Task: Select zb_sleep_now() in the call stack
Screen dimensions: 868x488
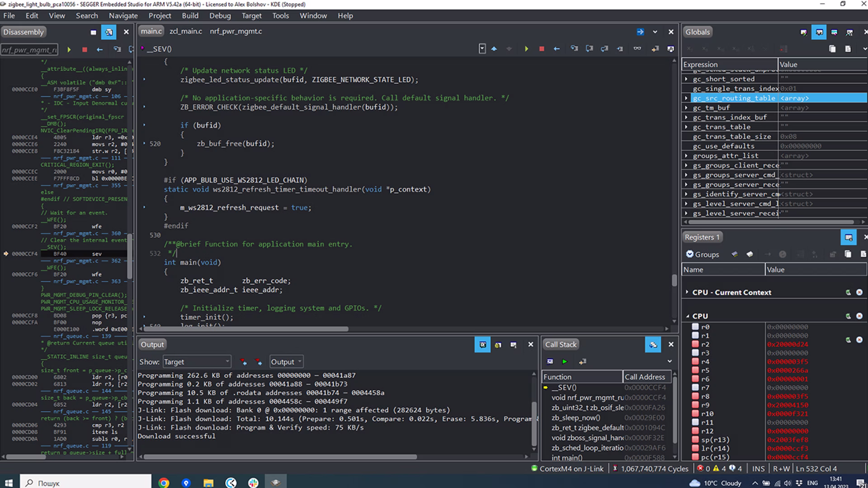Action: click(576, 418)
